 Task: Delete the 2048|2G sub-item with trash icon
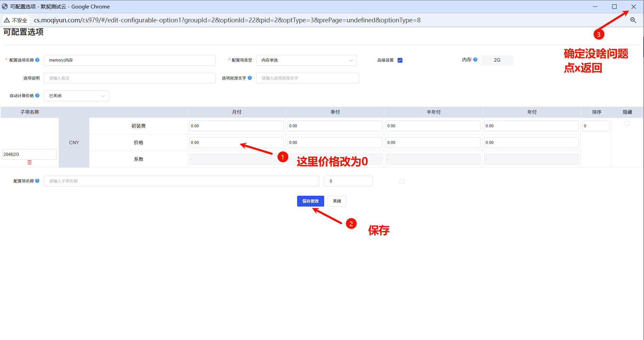(x=29, y=162)
